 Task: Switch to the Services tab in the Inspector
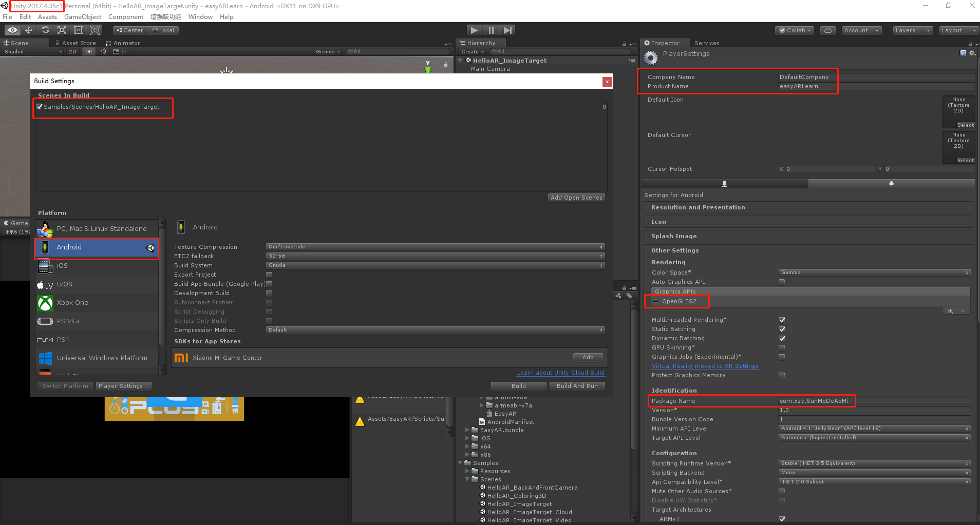point(707,43)
